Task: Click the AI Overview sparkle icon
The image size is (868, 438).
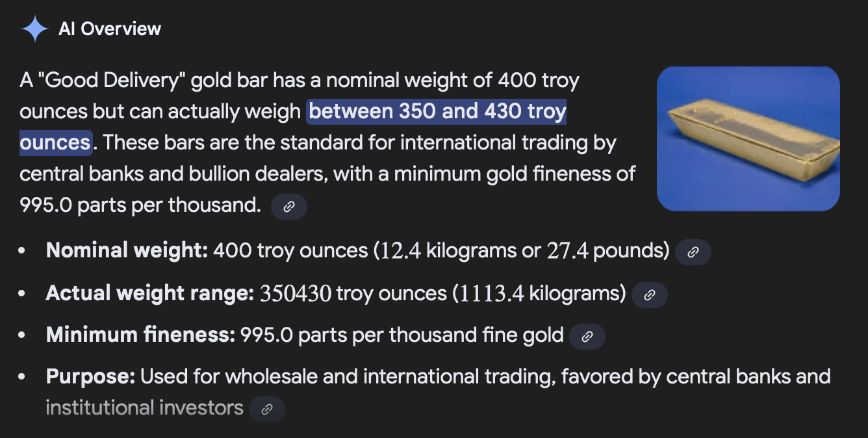Action: [34, 29]
